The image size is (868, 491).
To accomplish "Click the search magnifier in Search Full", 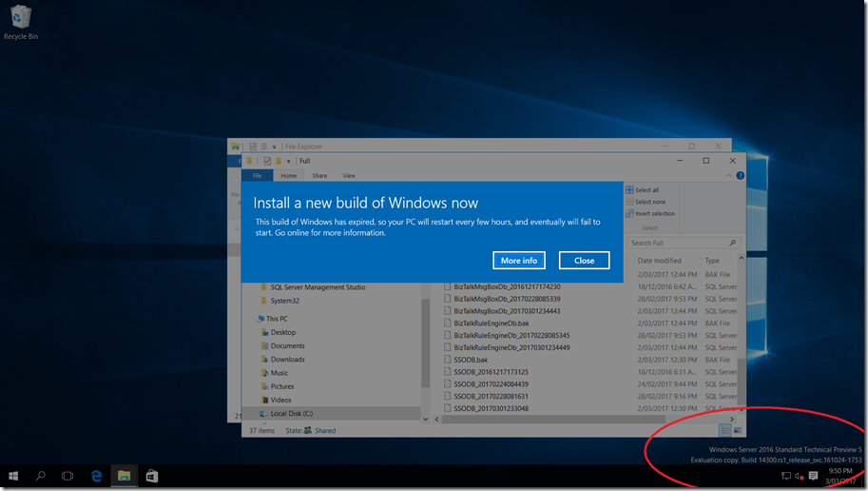I will click(732, 243).
